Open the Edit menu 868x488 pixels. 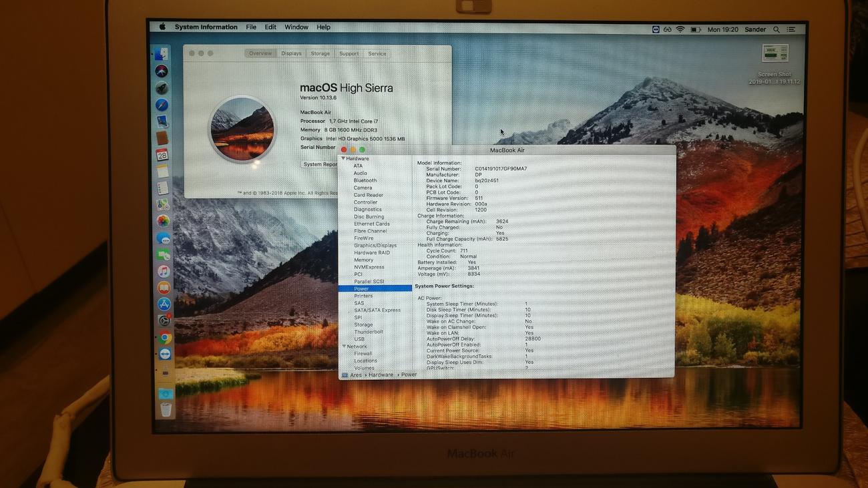pyautogui.click(x=270, y=27)
